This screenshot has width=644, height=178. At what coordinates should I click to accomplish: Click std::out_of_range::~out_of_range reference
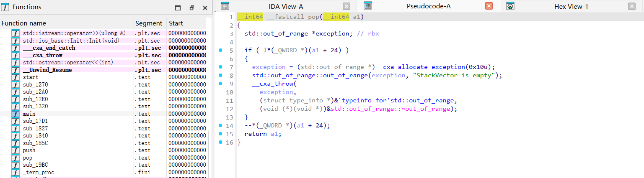point(391,109)
